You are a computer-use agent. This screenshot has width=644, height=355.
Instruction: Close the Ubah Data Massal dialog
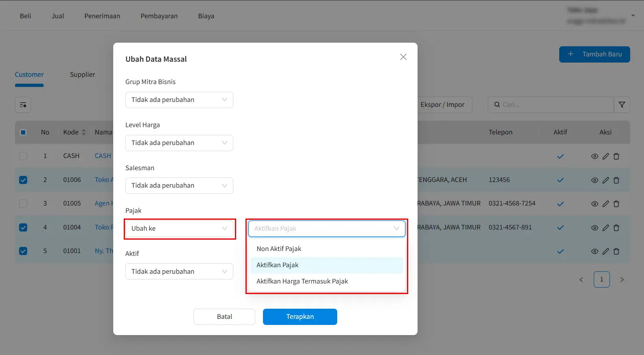(403, 57)
